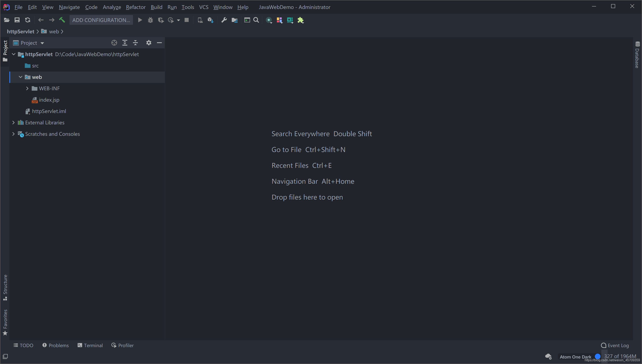Click the memory indicator 327 of 1964M
Image resolution: width=642 pixels, height=364 pixels.
click(620, 356)
